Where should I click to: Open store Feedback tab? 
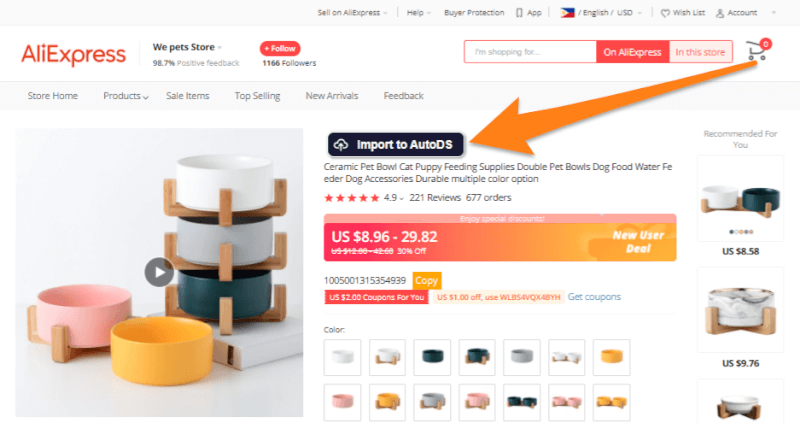point(404,96)
